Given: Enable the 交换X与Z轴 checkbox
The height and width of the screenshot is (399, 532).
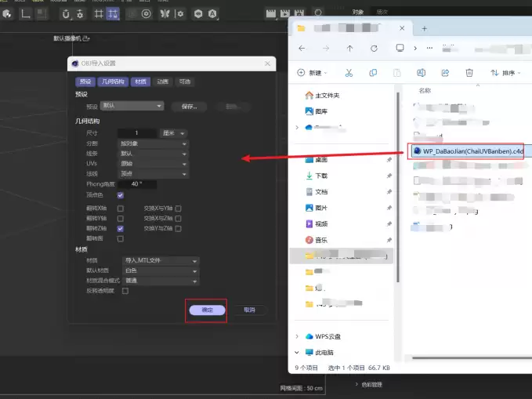Looking at the screenshot, I should 179,219.
